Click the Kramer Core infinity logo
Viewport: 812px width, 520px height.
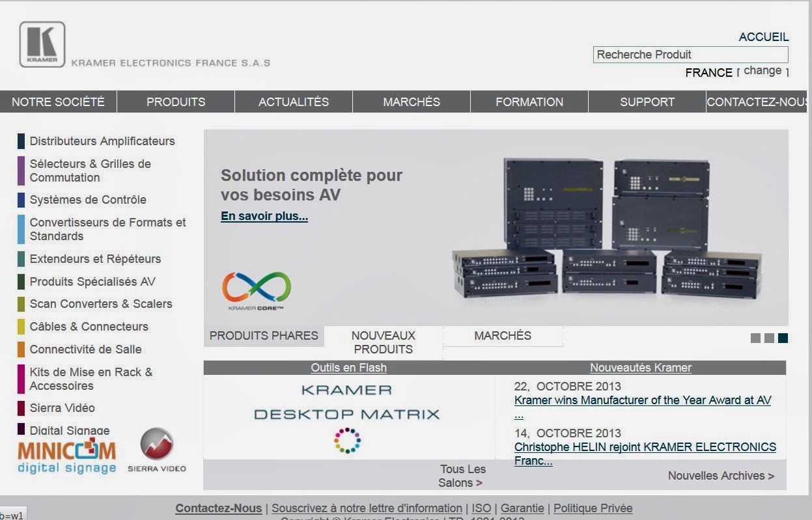coord(257,291)
